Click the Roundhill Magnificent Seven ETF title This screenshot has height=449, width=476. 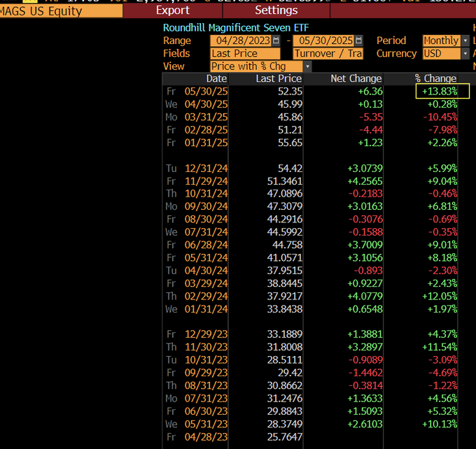click(x=236, y=28)
